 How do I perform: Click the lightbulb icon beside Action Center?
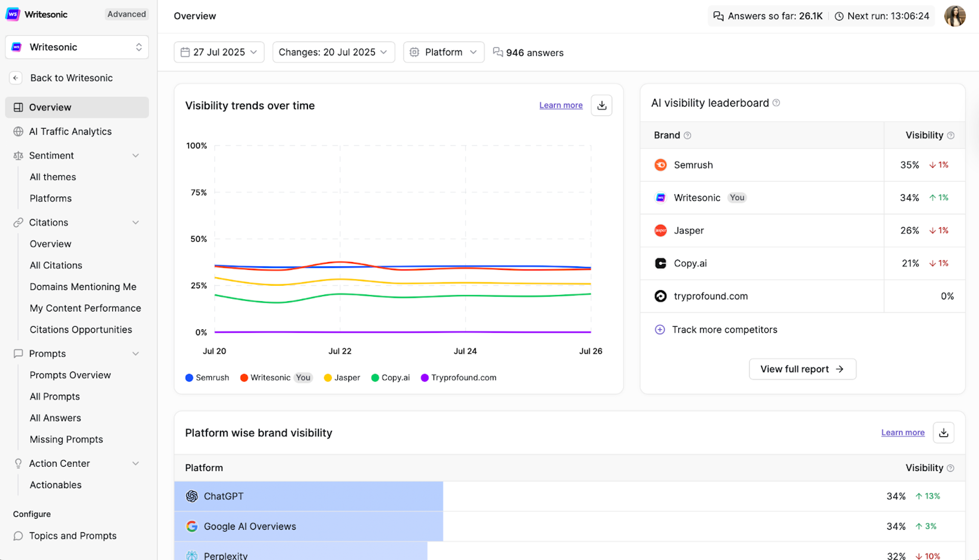click(18, 464)
